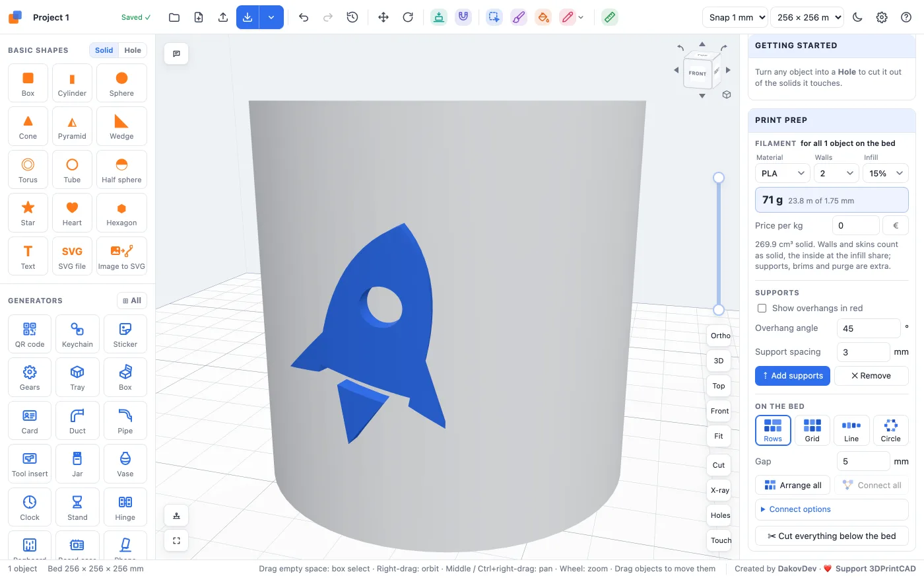Click the Add supports button
Image resolution: width=924 pixels, height=578 pixels.
[x=792, y=376]
